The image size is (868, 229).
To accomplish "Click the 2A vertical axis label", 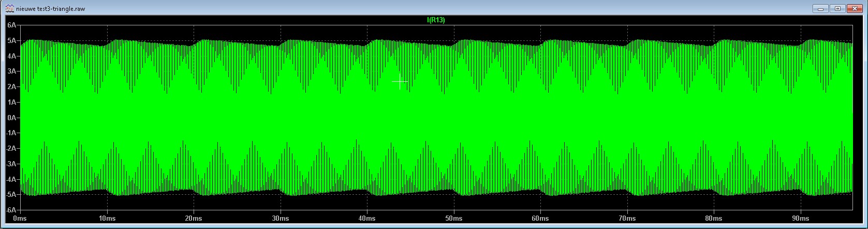I will tap(12, 87).
